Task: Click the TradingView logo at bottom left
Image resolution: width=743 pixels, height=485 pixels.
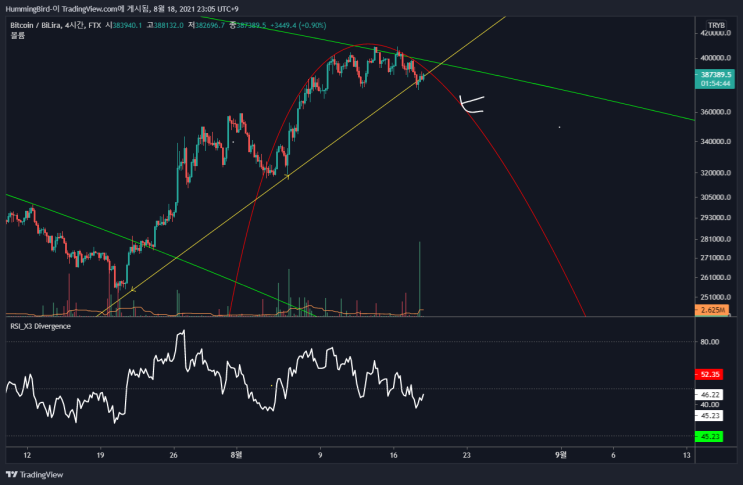Action: pos(34,475)
